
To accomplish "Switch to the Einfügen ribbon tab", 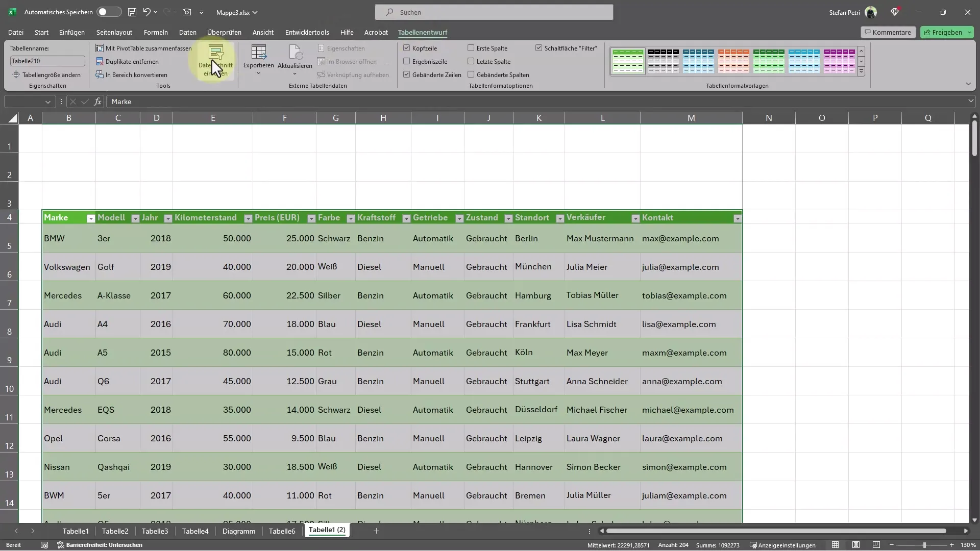I will pyautogui.click(x=72, y=32).
